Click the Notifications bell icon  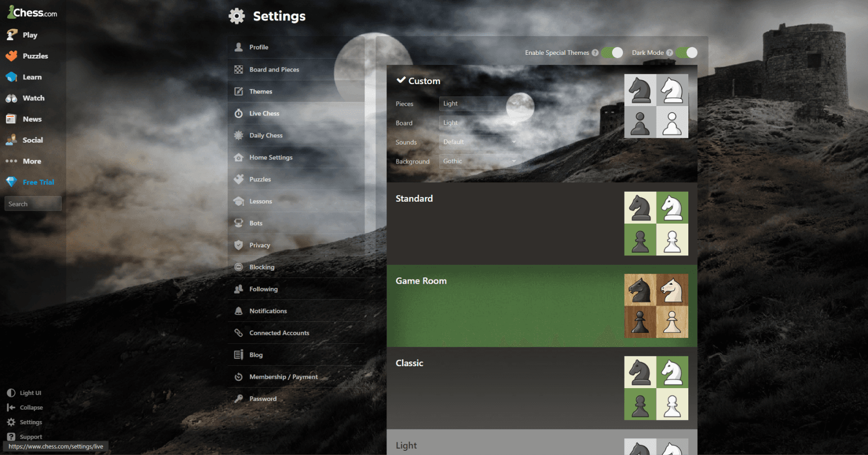click(239, 311)
